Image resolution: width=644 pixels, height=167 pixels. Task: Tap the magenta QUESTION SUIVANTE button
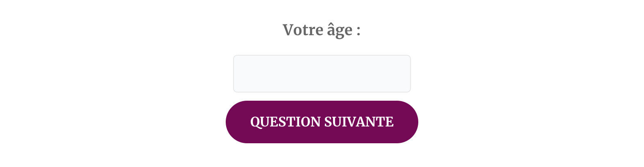point(322,122)
